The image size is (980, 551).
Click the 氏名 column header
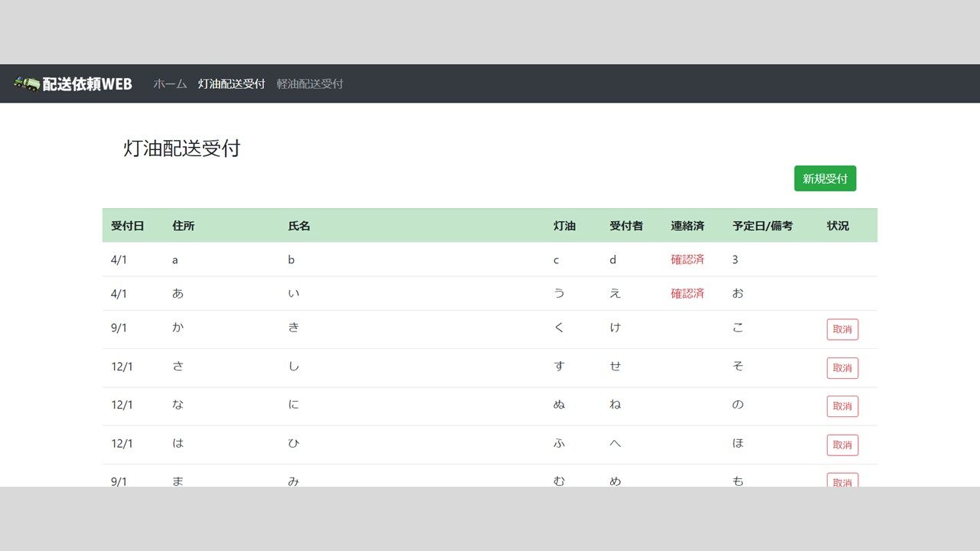[x=299, y=226]
